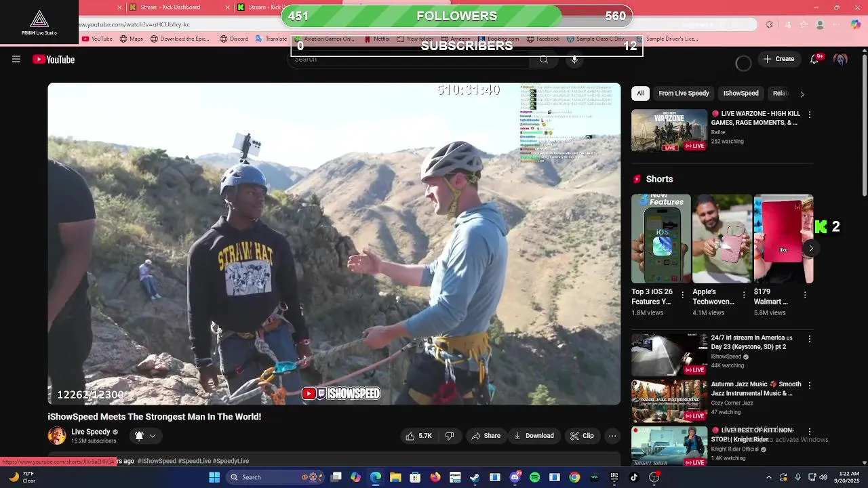Open Firefox from taskbar
Viewport: 868px width, 488px height.
[435, 477]
